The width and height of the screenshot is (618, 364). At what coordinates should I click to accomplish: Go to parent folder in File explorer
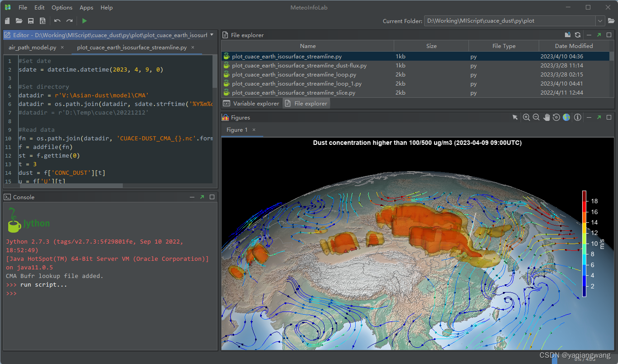(567, 35)
